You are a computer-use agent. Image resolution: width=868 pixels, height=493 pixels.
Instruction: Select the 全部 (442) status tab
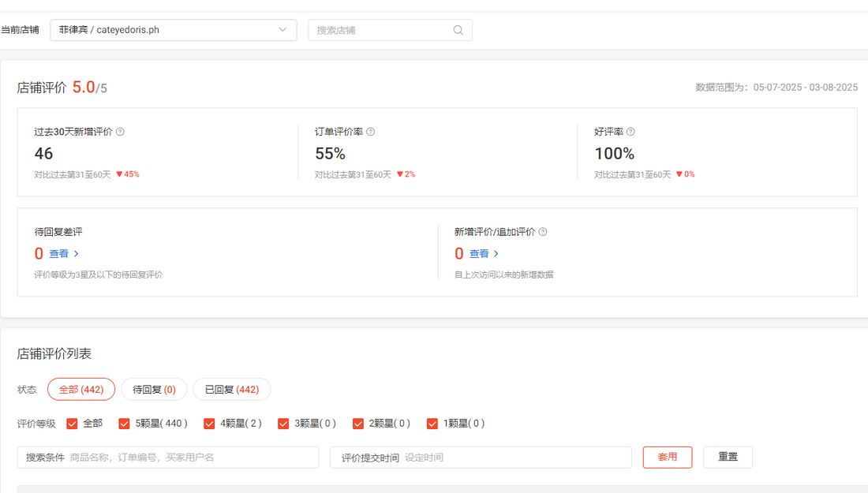[x=81, y=390]
